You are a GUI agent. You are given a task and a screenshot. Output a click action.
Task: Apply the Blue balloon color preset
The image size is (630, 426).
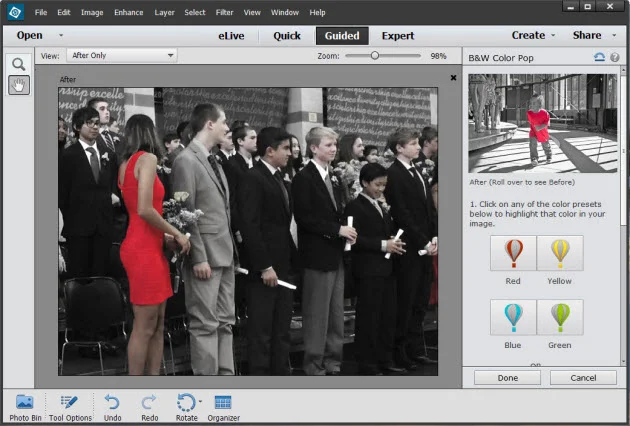point(513,317)
